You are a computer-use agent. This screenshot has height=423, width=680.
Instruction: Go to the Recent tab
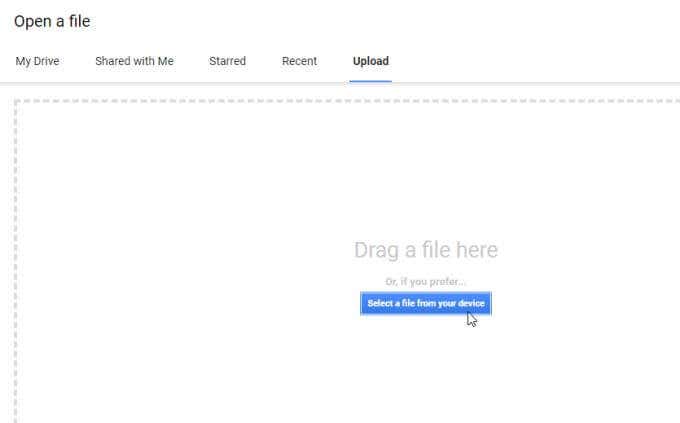[299, 61]
